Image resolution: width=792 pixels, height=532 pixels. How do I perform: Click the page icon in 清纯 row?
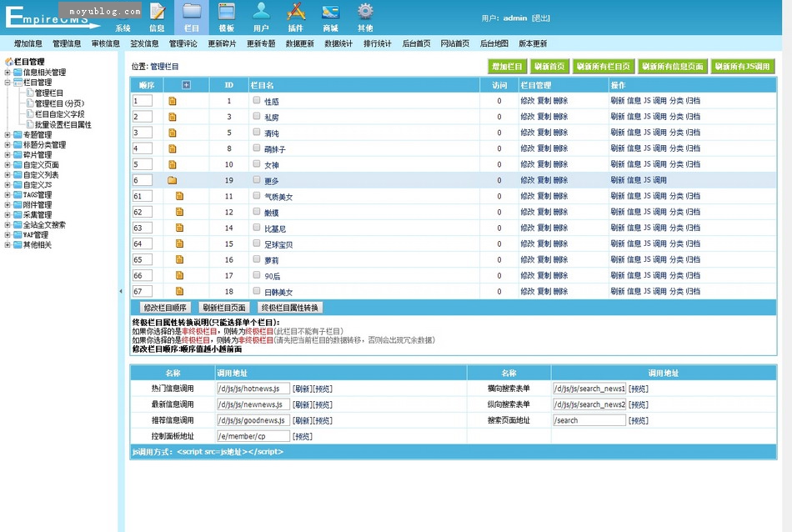(173, 133)
